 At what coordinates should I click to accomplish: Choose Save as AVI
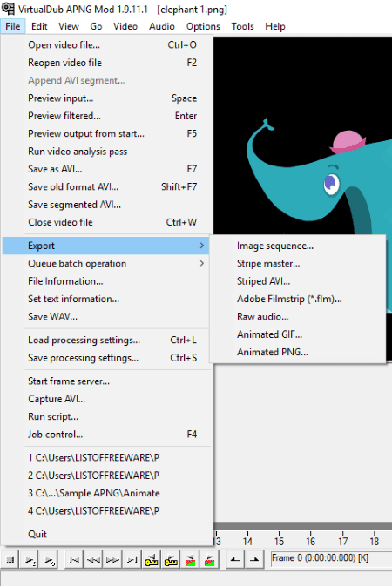point(107,169)
